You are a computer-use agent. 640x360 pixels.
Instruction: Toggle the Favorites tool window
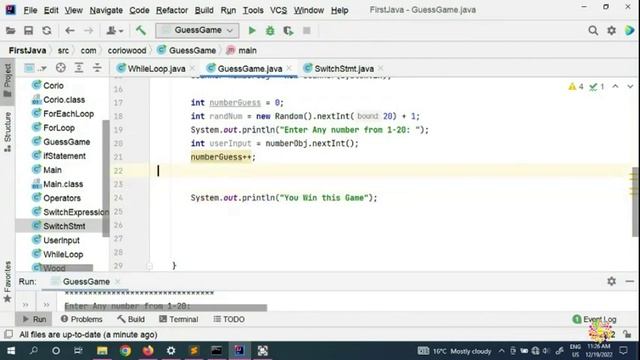point(7,282)
